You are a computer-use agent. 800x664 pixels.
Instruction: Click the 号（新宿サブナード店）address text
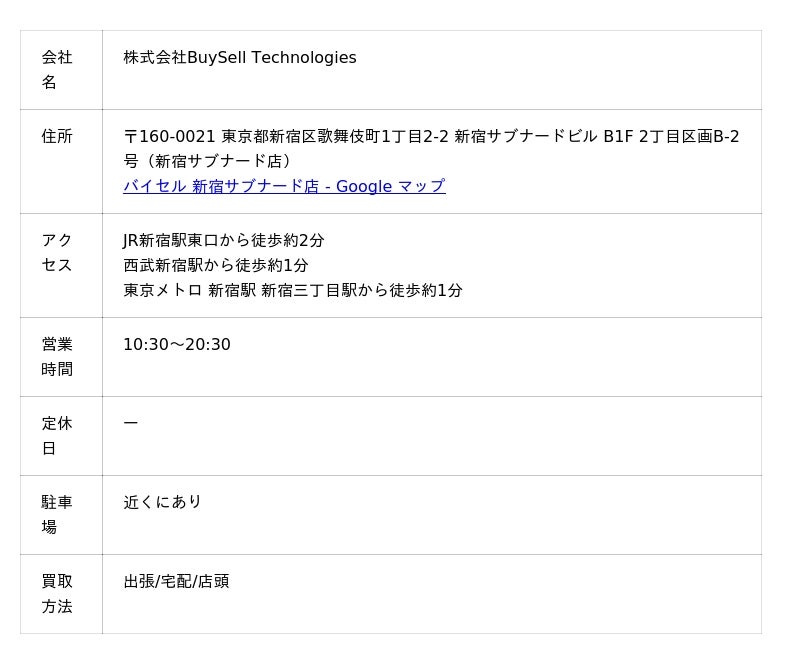click(207, 161)
